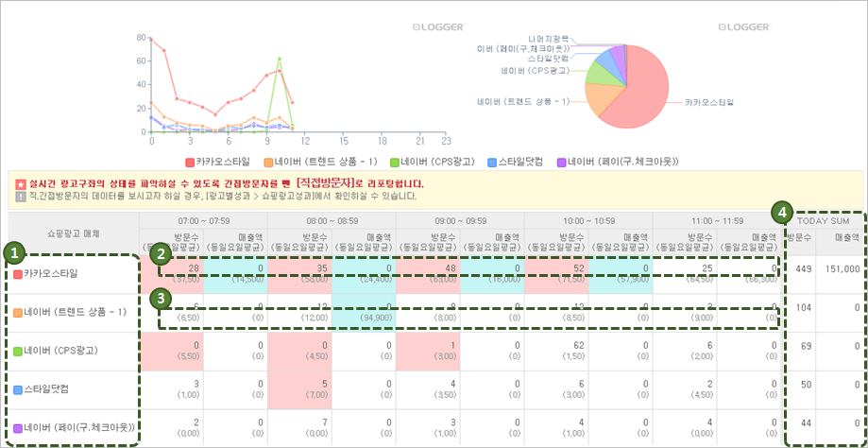
Task: Click the 09:00 ~ 09:59 column header
Action: point(460,220)
